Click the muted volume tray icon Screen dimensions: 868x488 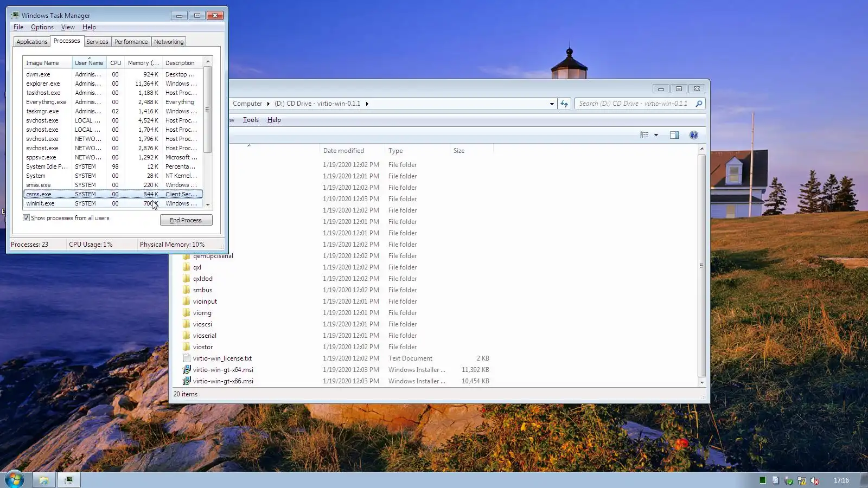pos(815,480)
